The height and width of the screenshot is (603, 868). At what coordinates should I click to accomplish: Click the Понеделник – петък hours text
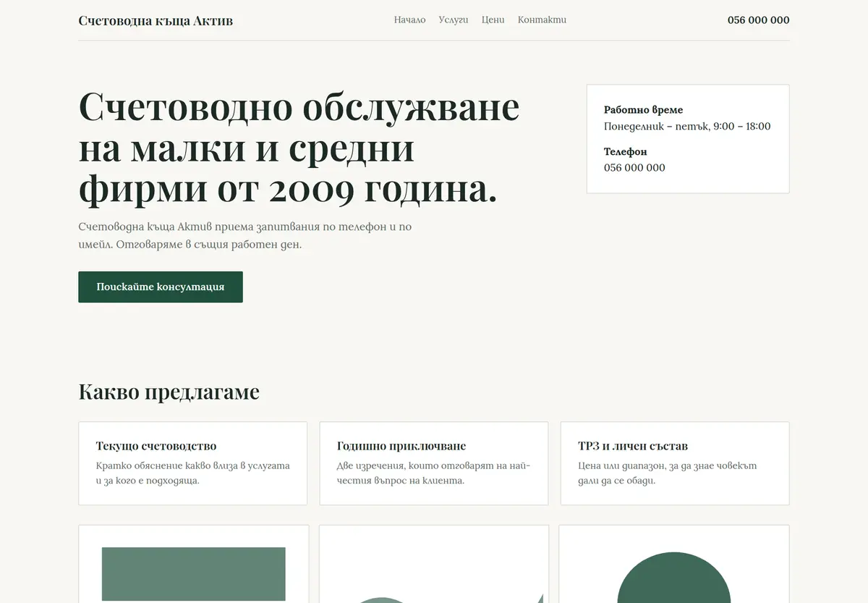[687, 126]
